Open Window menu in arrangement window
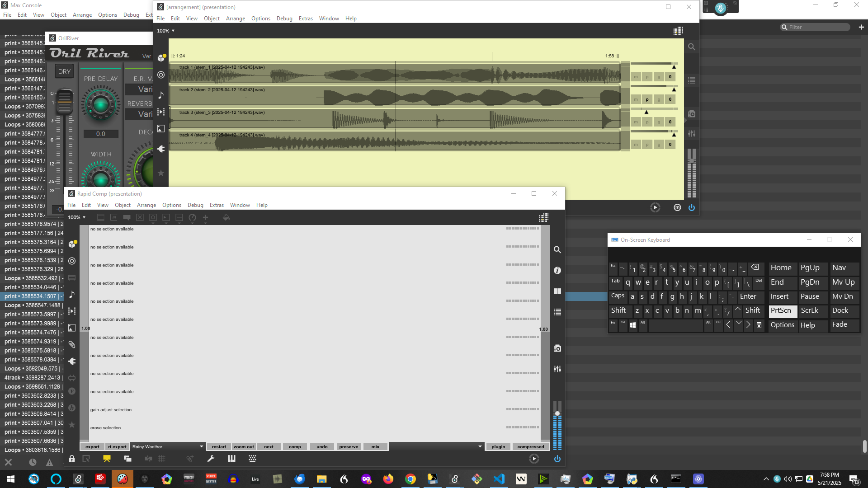 click(329, 19)
